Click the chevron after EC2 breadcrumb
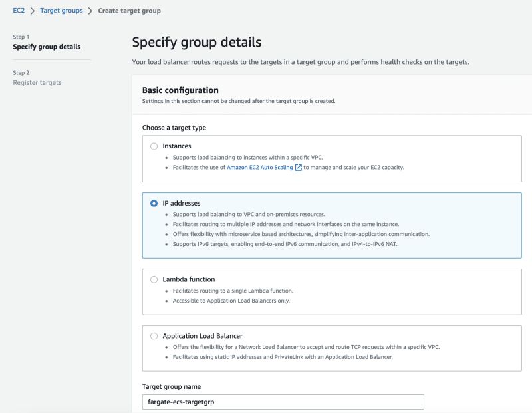The width and height of the screenshot is (532, 413). (33, 11)
